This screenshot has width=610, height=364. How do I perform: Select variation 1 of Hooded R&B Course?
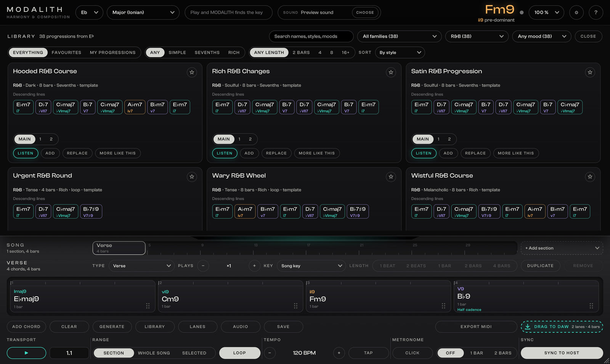click(40, 139)
